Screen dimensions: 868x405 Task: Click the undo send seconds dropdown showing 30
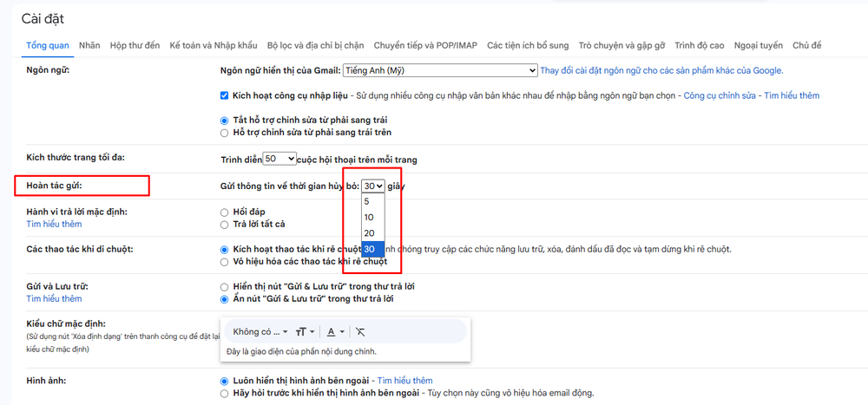[373, 186]
